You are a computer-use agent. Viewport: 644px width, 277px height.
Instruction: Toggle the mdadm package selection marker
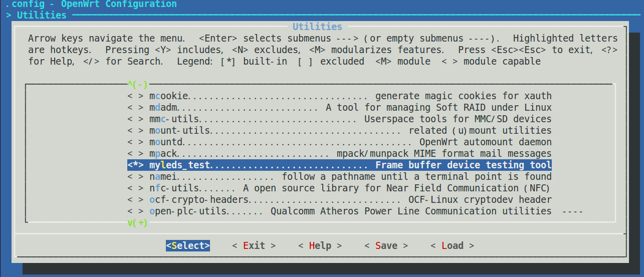click(136, 107)
